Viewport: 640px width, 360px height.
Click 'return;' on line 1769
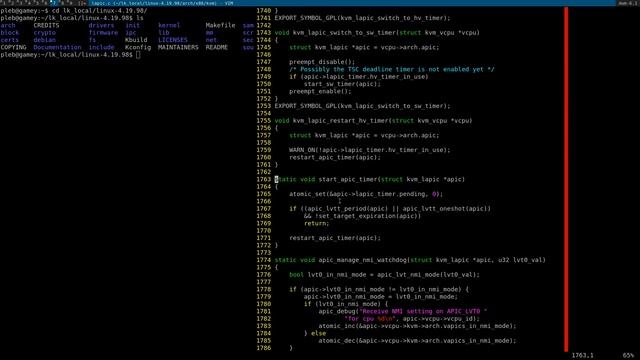316,224
